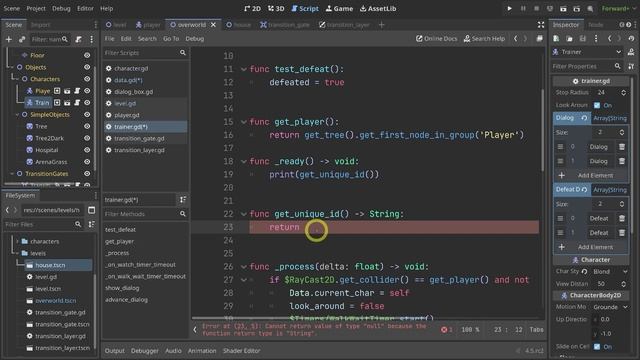Toggle the scripts panel arrow
This screenshot has height=360, width=640.
click(195, 329)
